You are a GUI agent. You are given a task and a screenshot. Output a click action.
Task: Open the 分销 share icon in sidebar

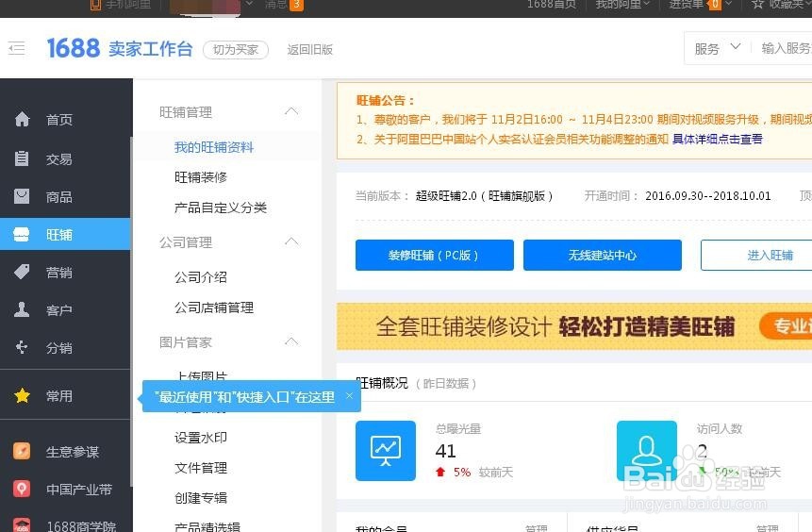click(x=22, y=347)
